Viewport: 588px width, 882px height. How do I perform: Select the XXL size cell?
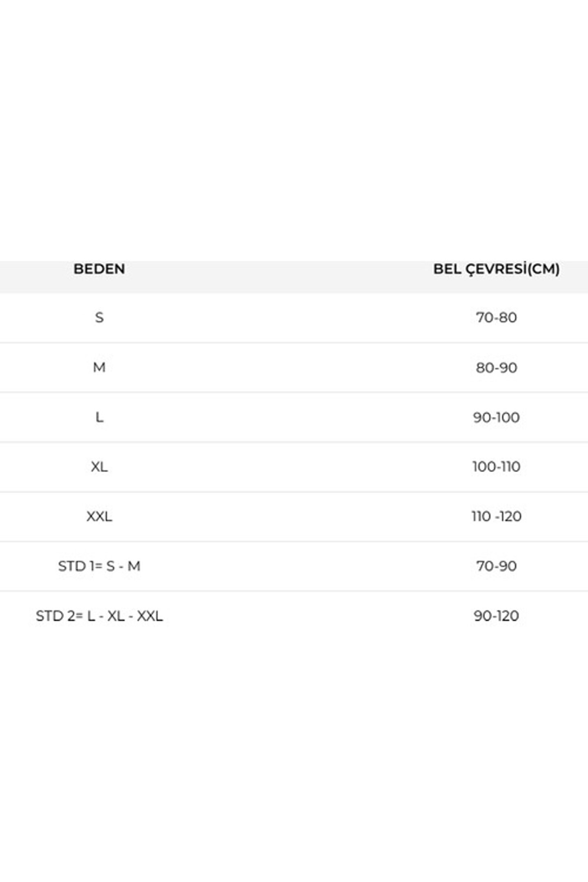99,517
